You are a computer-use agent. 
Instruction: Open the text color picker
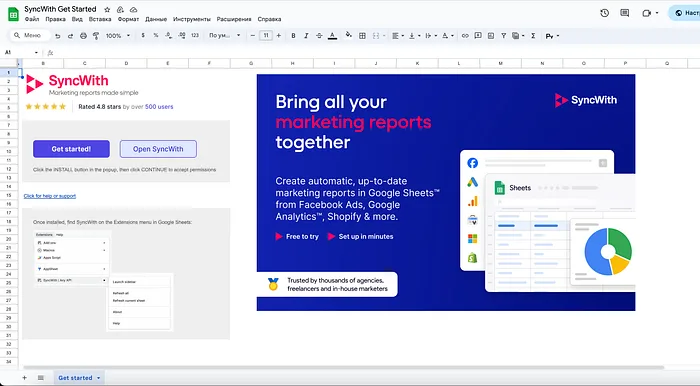click(332, 36)
